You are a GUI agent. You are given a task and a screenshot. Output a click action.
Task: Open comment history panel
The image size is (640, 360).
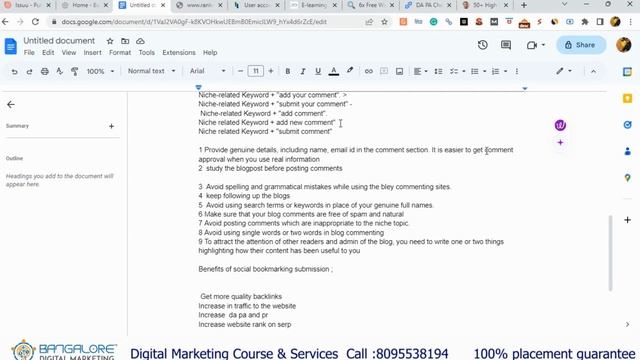[x=506, y=45]
